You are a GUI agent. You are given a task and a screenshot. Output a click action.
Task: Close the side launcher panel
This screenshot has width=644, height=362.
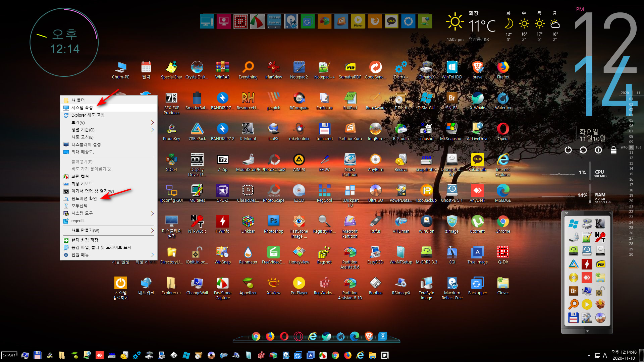tap(567, 213)
